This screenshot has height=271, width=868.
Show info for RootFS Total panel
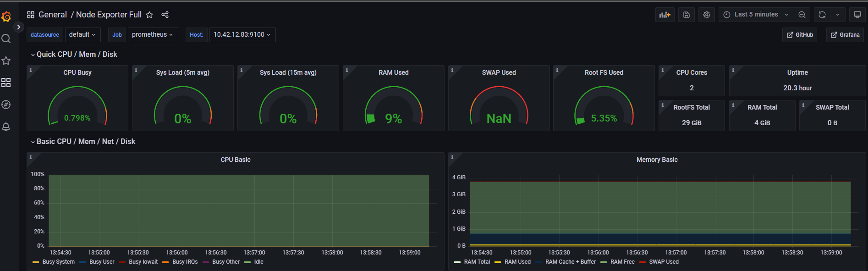(x=663, y=105)
